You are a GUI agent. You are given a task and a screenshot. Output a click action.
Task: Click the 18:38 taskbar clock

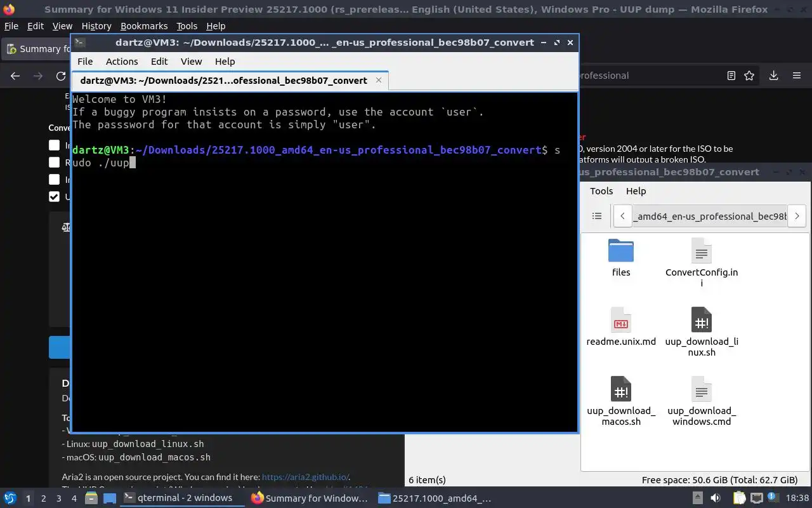click(x=797, y=498)
